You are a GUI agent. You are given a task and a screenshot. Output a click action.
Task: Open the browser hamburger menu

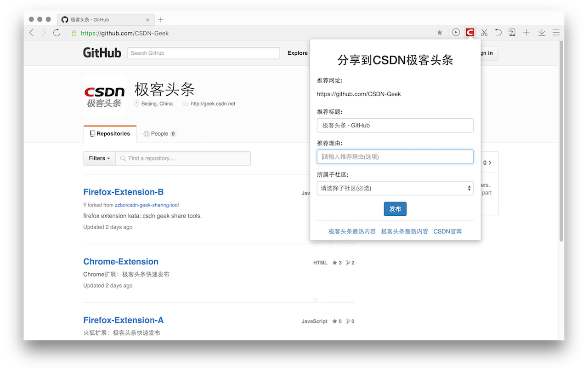point(556,32)
